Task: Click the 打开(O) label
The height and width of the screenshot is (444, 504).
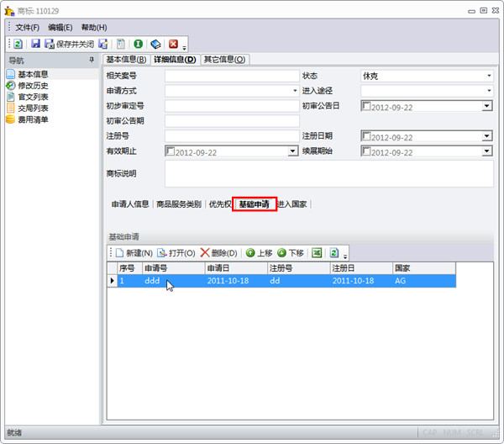Action: 182,253
